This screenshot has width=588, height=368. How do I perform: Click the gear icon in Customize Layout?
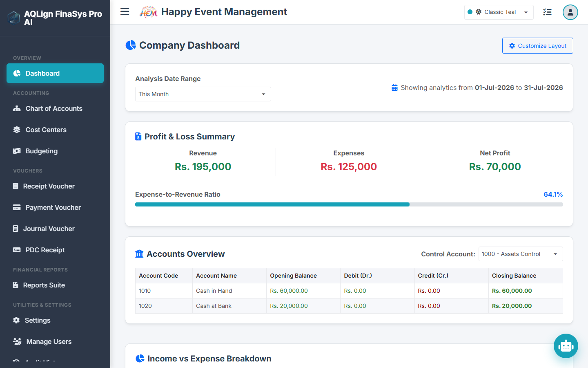pyautogui.click(x=512, y=46)
